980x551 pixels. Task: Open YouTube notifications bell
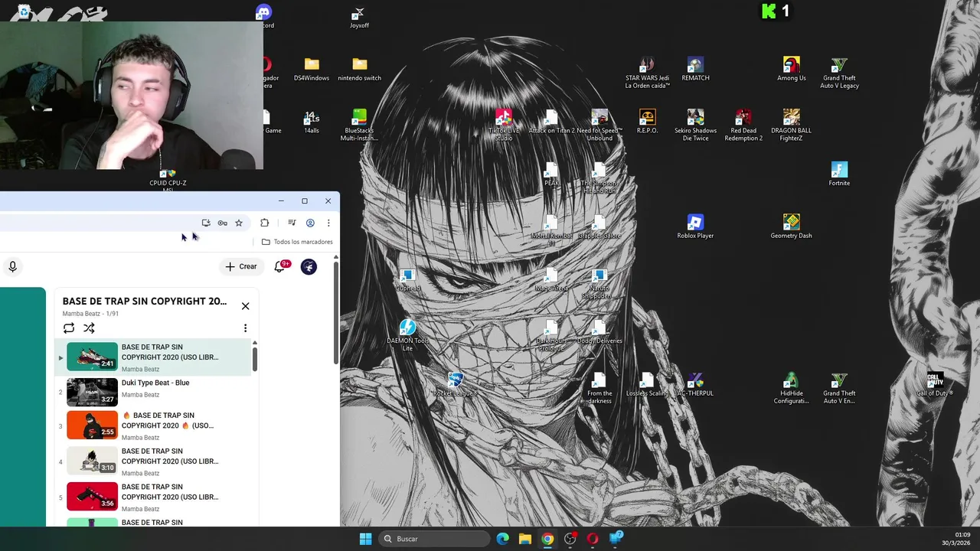[280, 266]
